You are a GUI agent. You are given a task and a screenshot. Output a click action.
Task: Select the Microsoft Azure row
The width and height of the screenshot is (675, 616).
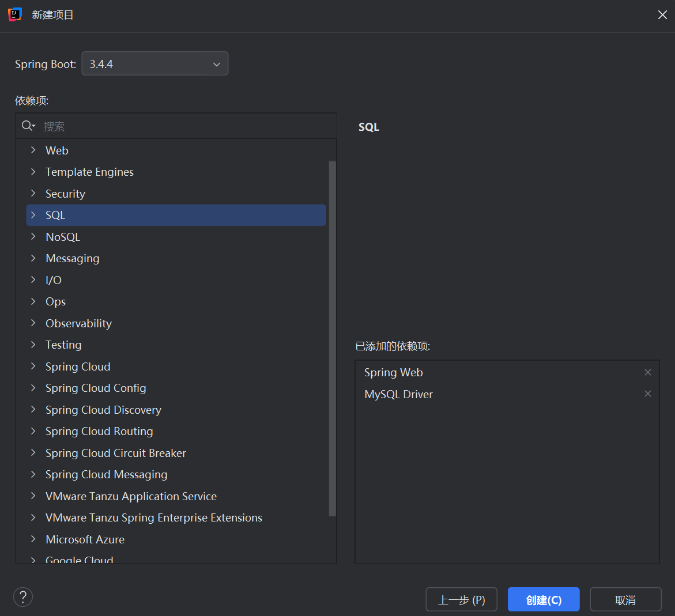176,539
